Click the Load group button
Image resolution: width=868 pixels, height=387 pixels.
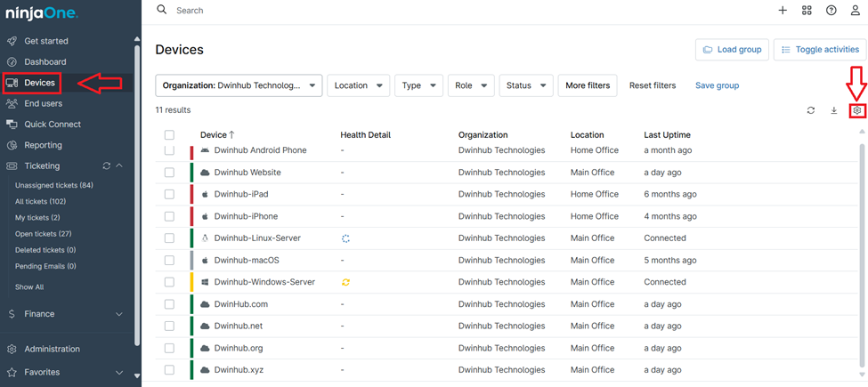[x=732, y=50]
